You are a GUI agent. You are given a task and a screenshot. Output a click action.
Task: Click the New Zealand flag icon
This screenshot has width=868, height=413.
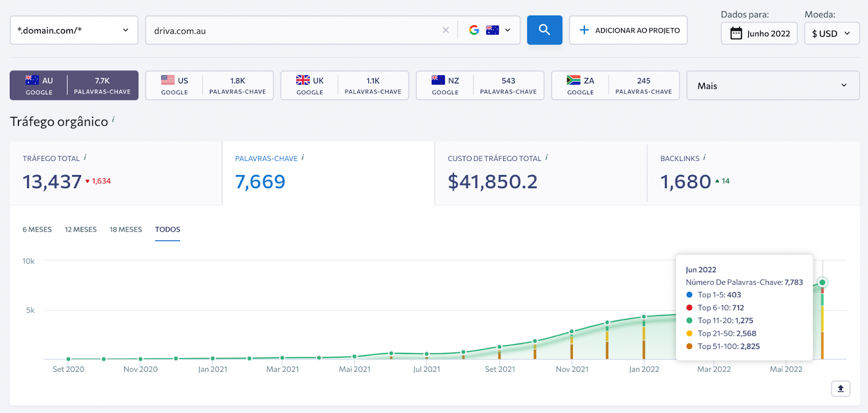point(438,80)
